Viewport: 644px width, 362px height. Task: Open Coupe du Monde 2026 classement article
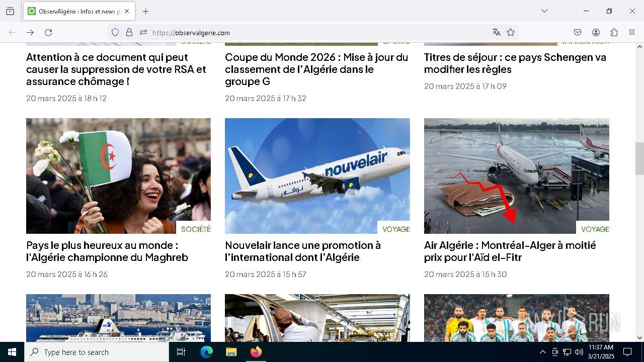pos(316,69)
